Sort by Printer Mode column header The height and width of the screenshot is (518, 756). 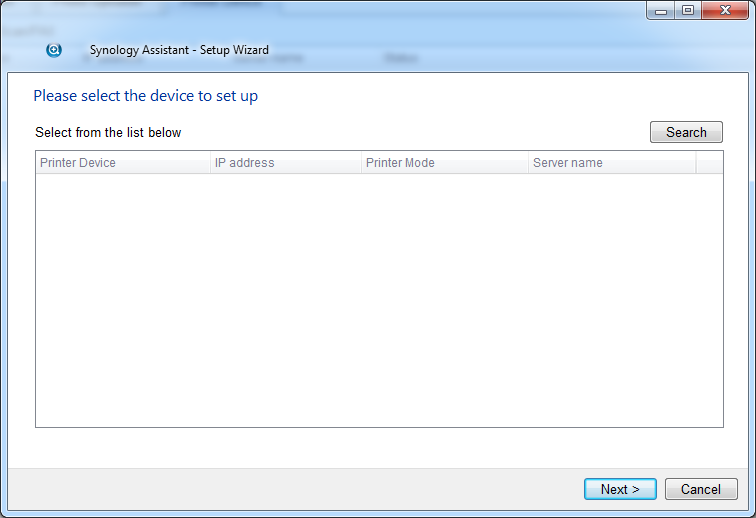point(445,163)
